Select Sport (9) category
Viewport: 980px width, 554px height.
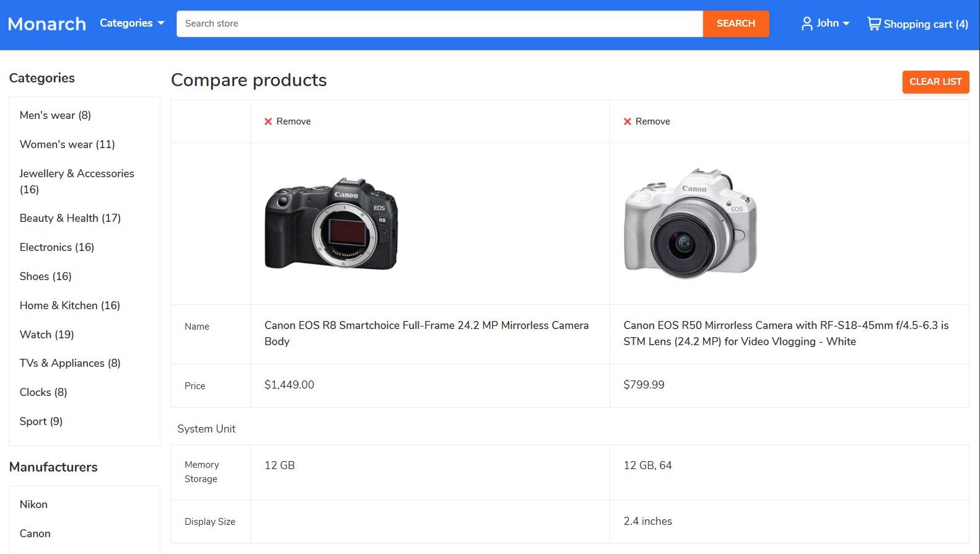point(41,421)
